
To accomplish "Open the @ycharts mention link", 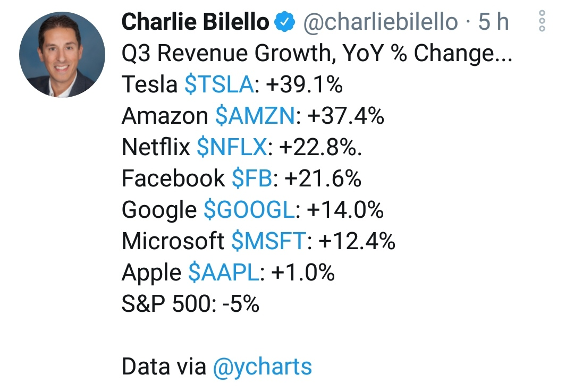I will click(x=262, y=367).
